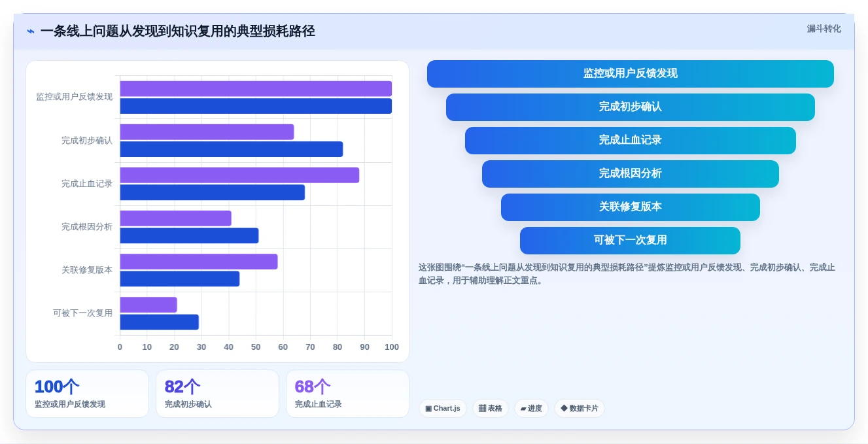Open the 100个 监控或用户反馈发现 data card

pos(87,394)
